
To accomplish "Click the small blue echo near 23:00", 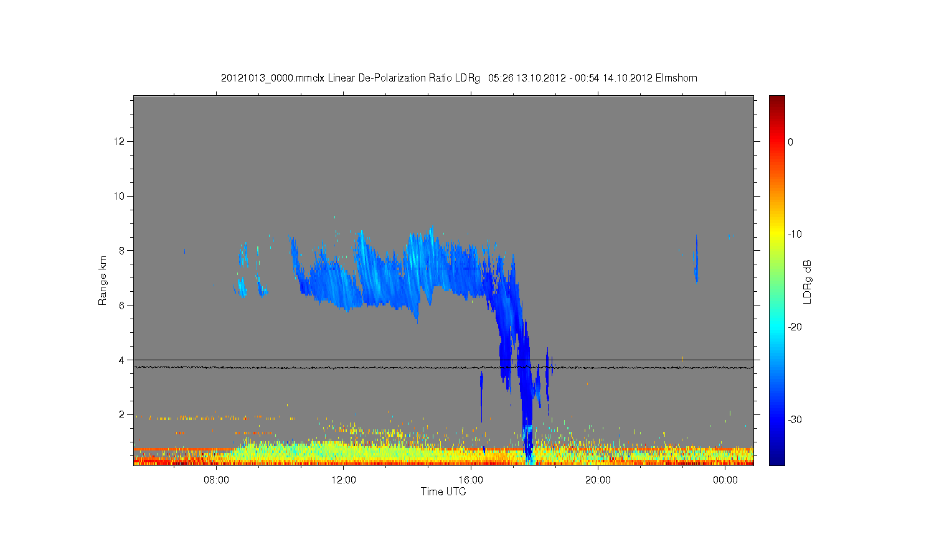I will pyautogui.click(x=696, y=258).
